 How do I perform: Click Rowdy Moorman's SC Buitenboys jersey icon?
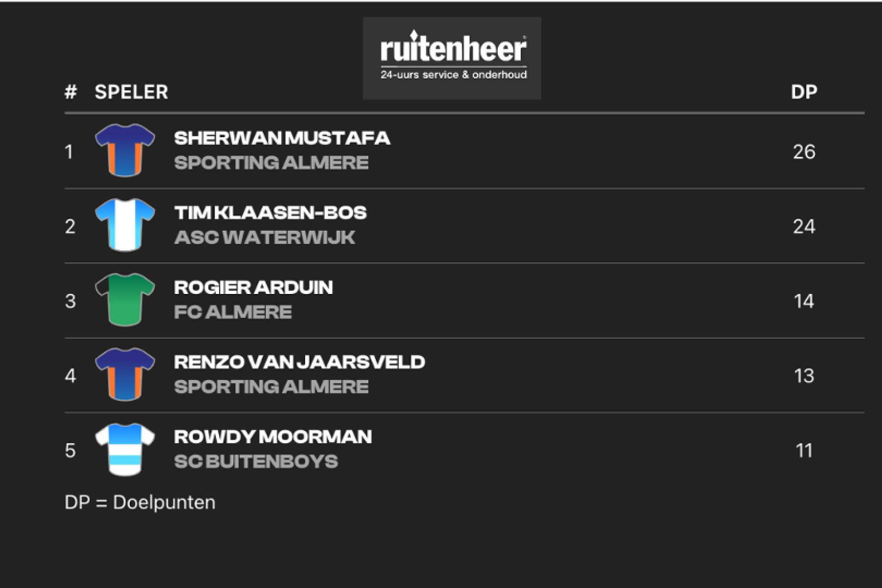coord(125,450)
